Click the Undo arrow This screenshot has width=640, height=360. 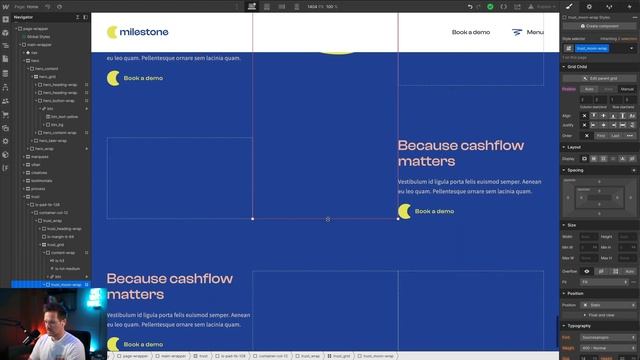click(470, 7)
